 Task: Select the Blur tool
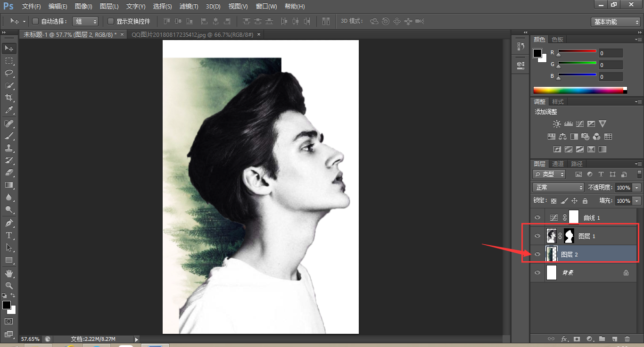(x=9, y=197)
